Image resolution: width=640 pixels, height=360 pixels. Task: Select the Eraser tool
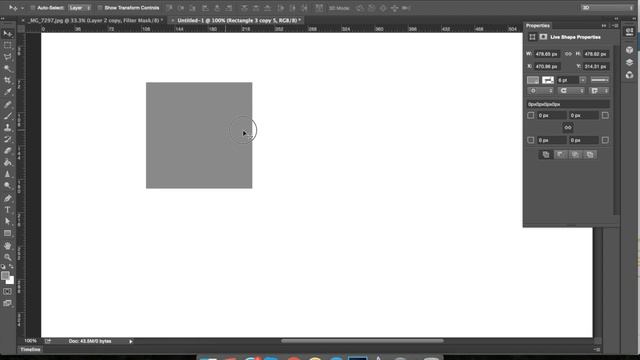[x=8, y=151]
